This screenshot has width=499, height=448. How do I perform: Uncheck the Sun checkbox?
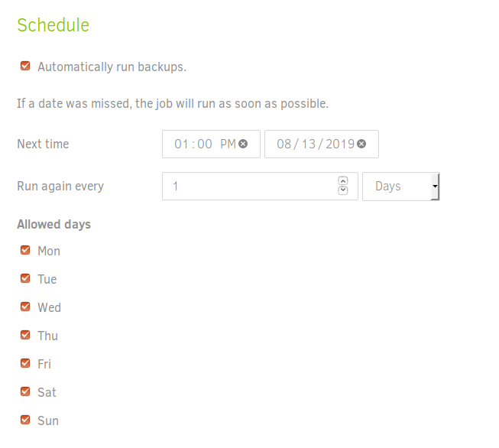coord(25,420)
